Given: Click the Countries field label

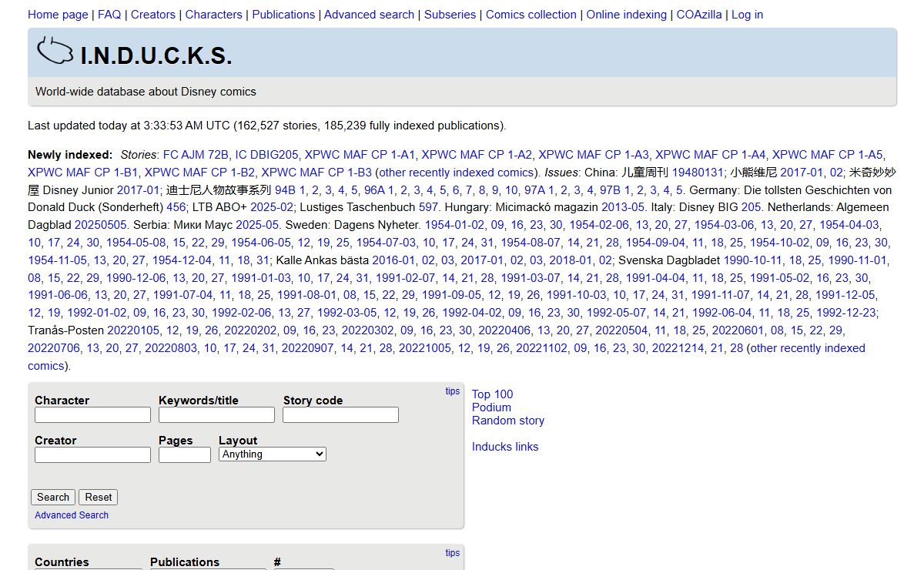Looking at the screenshot, I should point(62,562).
